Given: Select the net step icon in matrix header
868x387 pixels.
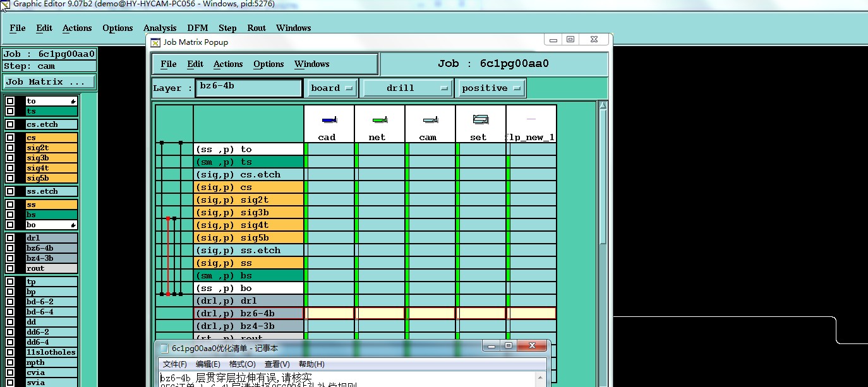Looking at the screenshot, I should coord(379,119).
